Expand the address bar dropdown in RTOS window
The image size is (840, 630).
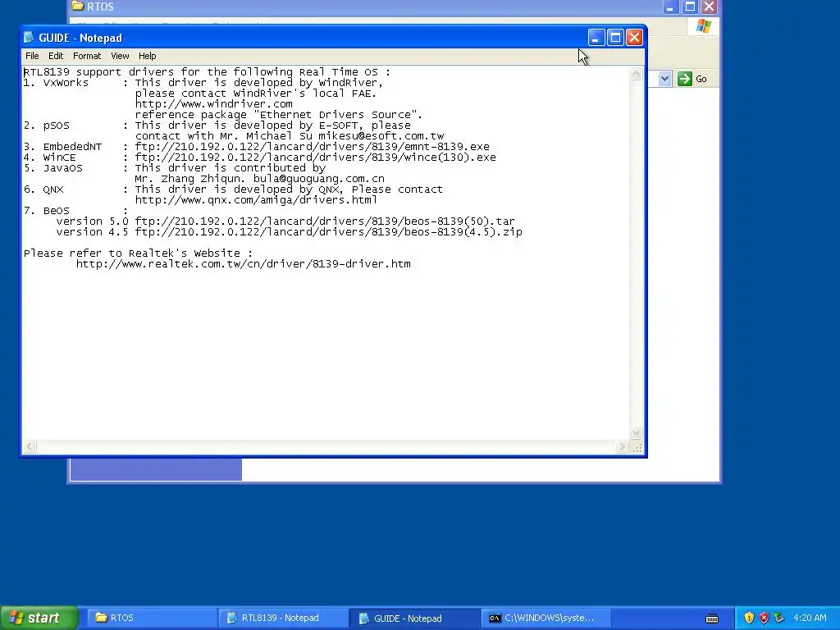click(x=664, y=79)
